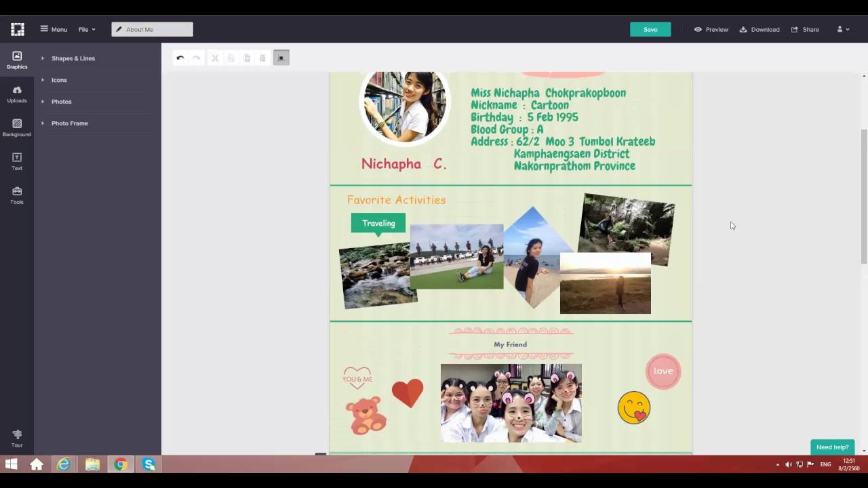Open the Windows Start menu

coord(11,464)
